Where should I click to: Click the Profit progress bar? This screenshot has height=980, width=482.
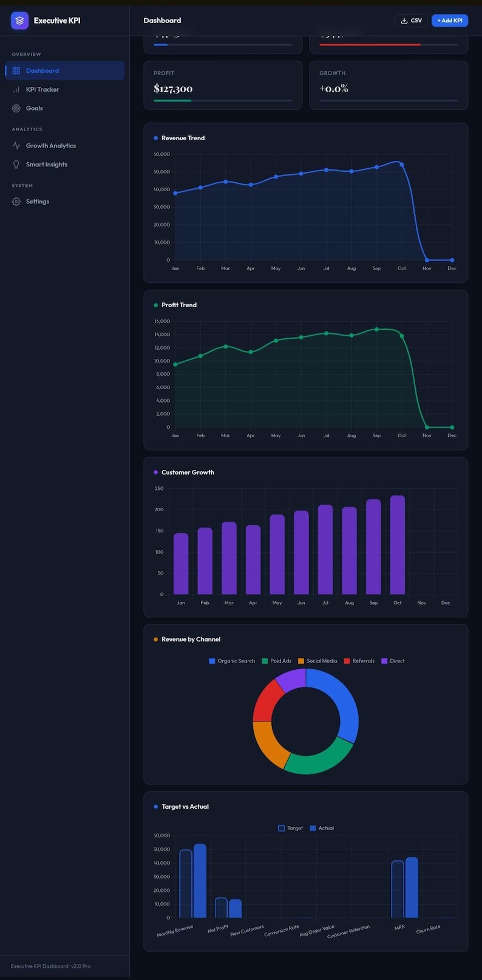(x=223, y=101)
